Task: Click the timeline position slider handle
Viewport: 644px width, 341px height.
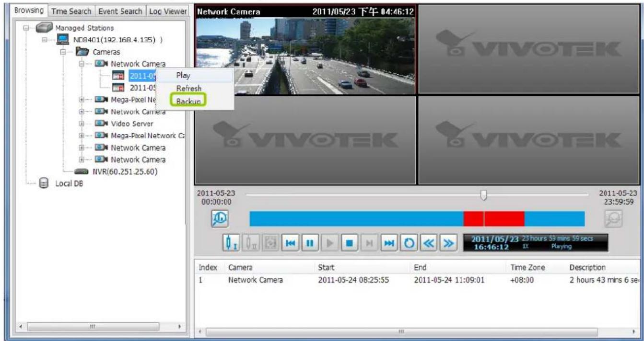Action: point(484,194)
